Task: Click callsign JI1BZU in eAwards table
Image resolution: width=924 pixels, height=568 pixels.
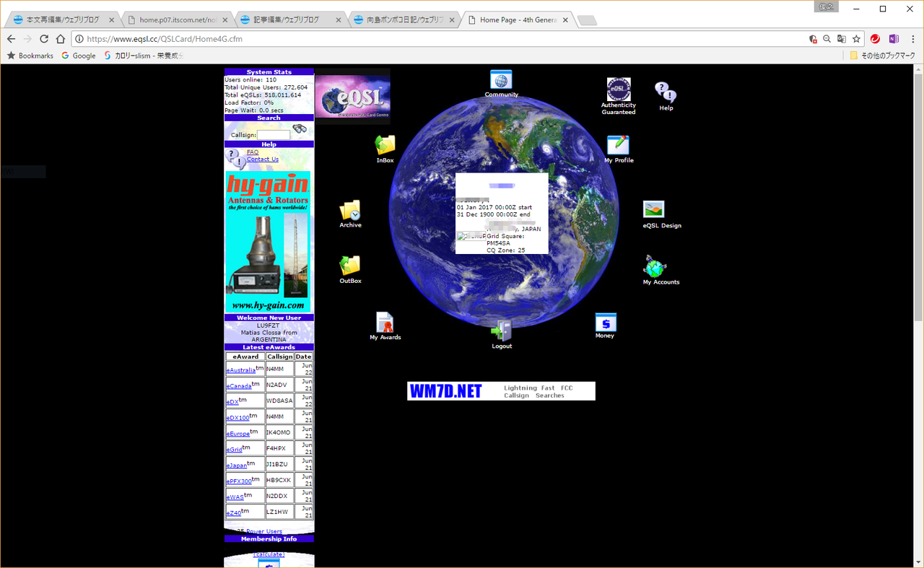Action: coord(278,464)
